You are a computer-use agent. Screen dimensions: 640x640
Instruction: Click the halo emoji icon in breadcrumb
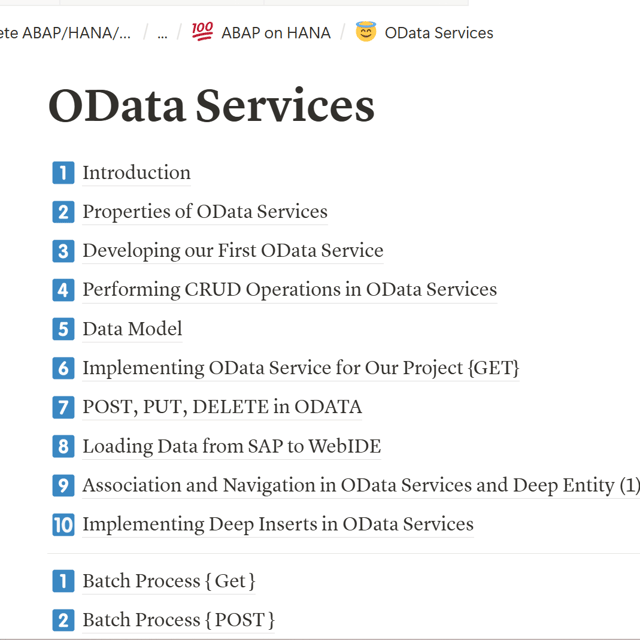point(366,32)
